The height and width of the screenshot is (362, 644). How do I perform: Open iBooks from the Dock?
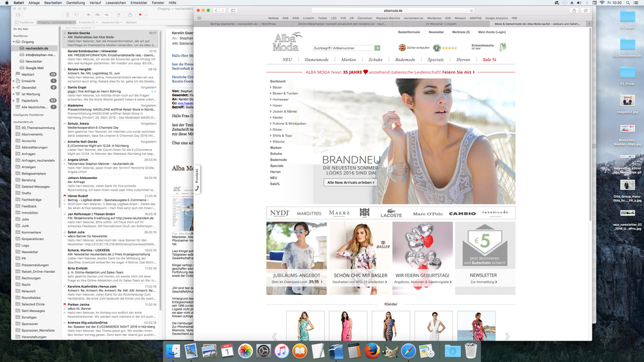[x=299, y=352]
